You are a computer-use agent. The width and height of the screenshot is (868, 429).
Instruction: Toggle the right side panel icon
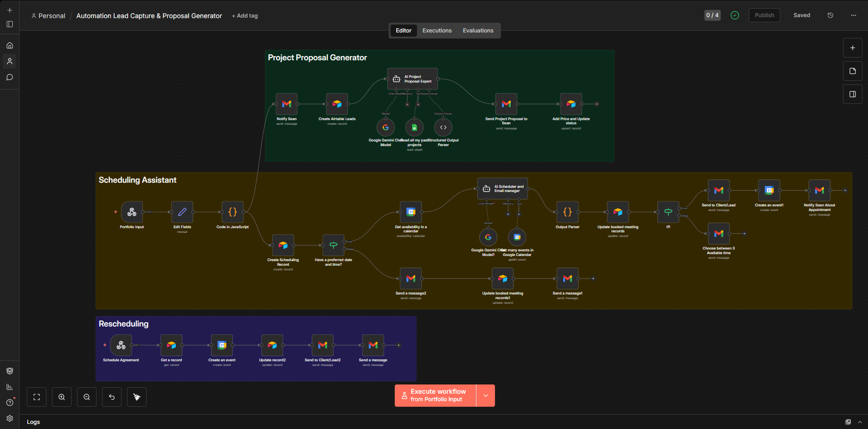pyautogui.click(x=852, y=94)
